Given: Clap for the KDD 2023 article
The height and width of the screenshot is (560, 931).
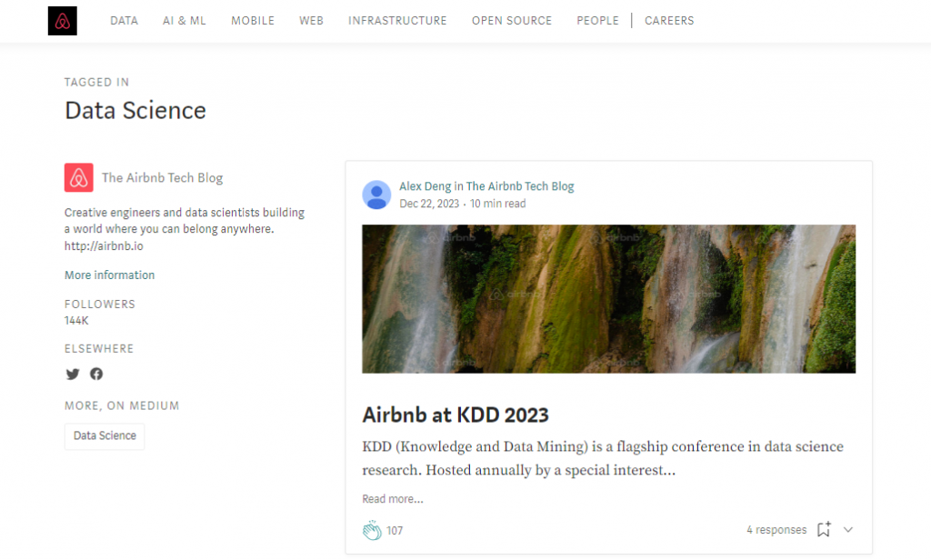Looking at the screenshot, I should (373, 529).
